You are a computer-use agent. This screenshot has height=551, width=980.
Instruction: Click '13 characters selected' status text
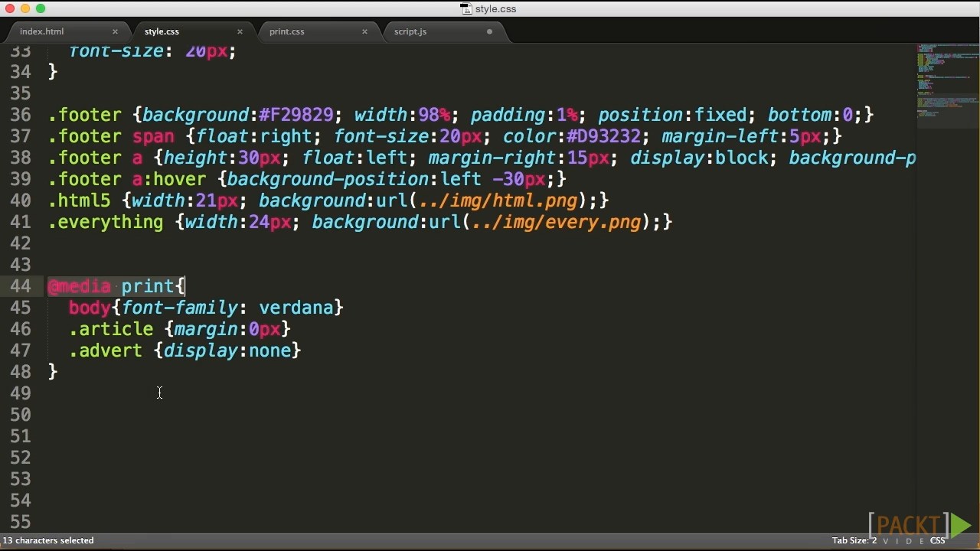tap(48, 540)
